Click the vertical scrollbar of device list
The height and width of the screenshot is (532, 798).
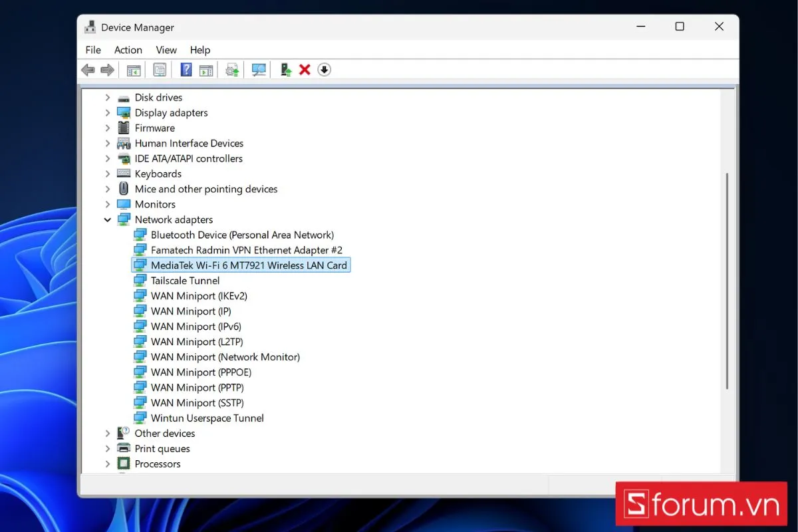(x=728, y=279)
